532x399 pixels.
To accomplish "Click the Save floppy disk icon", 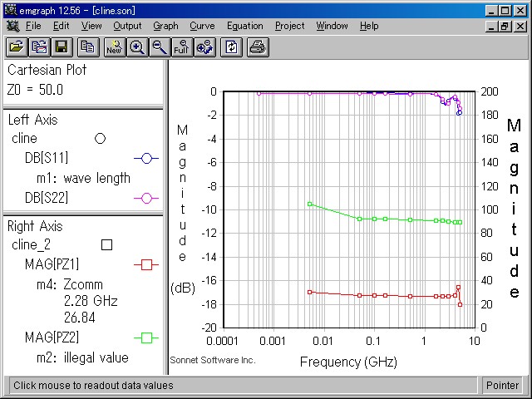I will (62, 47).
